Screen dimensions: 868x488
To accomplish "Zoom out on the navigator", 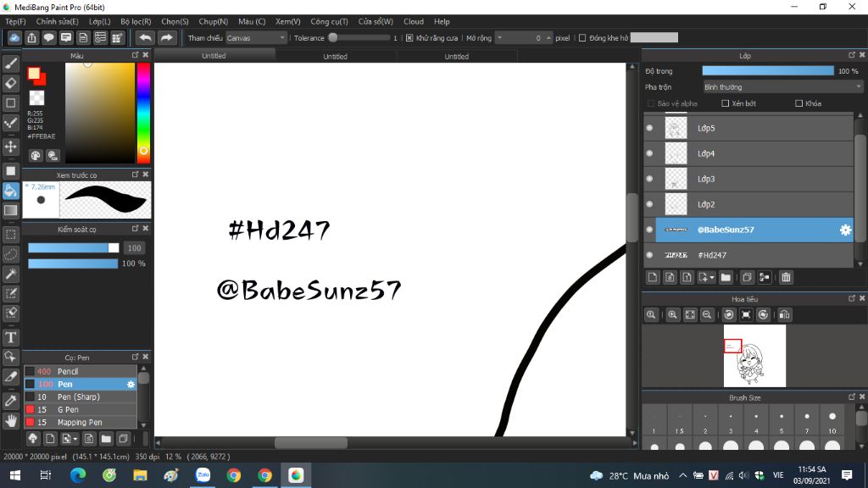I will pyautogui.click(x=707, y=315).
